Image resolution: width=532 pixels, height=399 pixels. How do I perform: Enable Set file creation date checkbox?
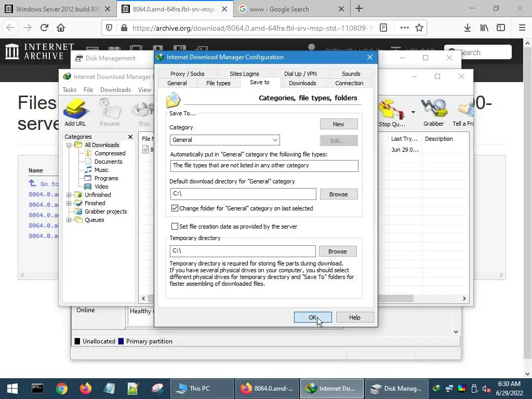pos(175,227)
